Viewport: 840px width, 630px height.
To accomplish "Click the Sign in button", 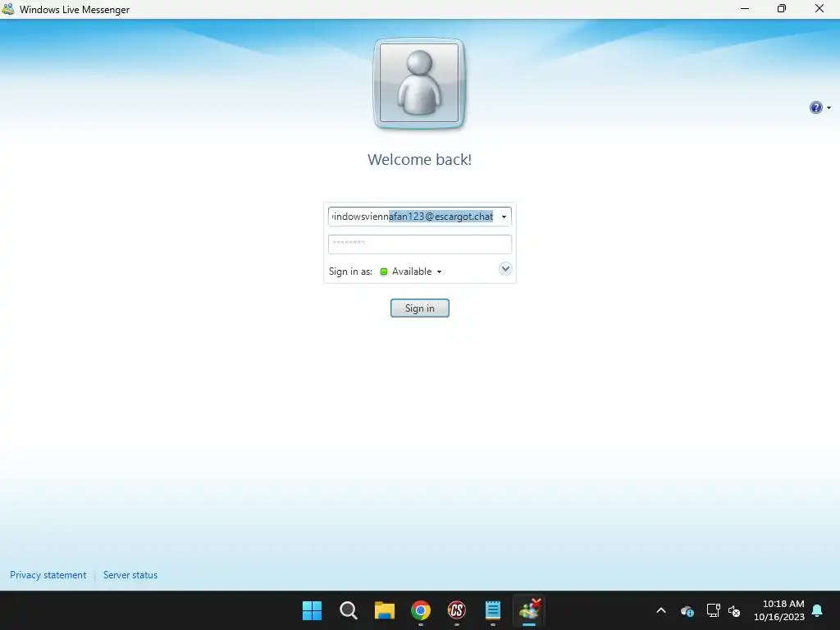I will click(x=419, y=308).
